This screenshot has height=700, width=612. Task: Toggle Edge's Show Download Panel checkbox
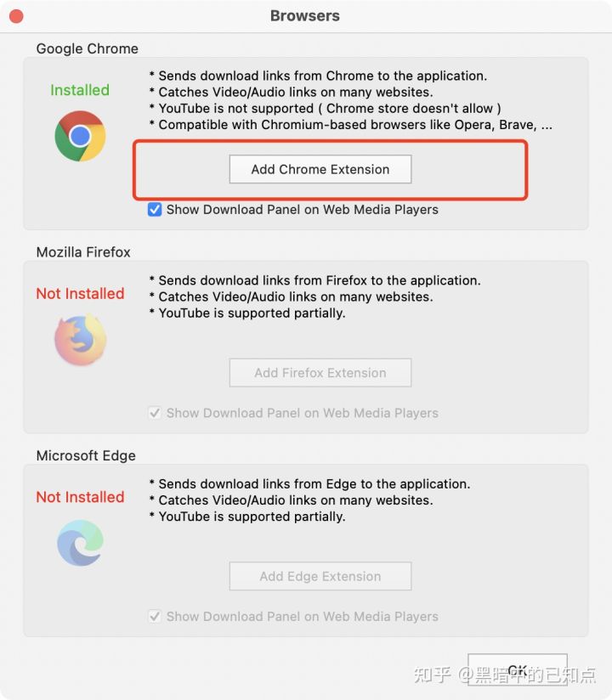[155, 617]
